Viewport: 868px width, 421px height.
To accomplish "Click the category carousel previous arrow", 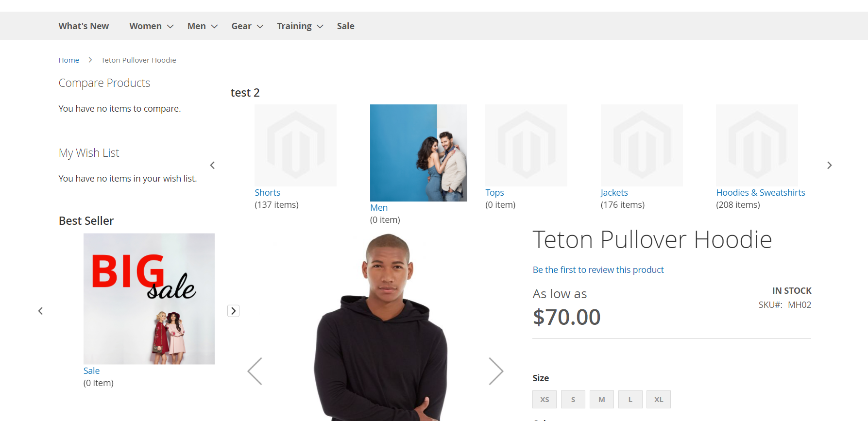I will pyautogui.click(x=212, y=165).
